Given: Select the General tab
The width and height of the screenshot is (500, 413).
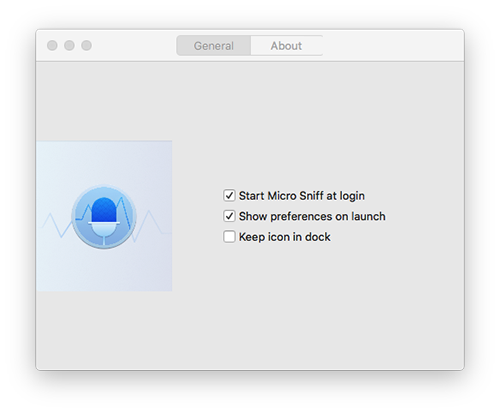Looking at the screenshot, I should tap(214, 46).
